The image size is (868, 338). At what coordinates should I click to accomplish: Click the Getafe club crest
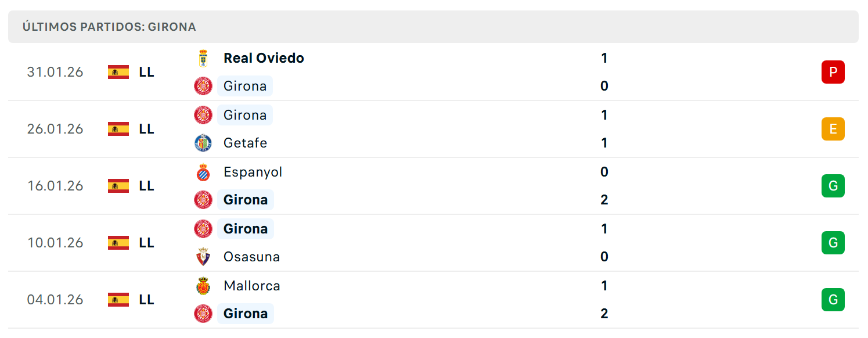point(203,143)
